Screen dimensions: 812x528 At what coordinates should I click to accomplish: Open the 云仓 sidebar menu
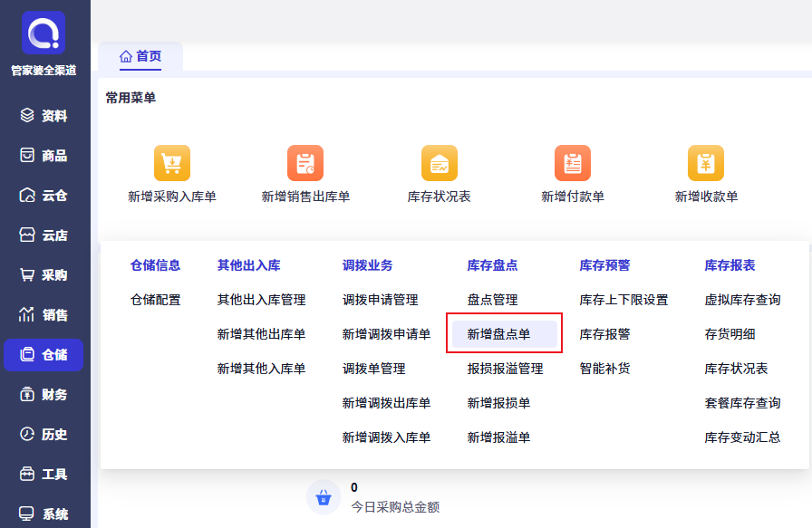[43, 195]
